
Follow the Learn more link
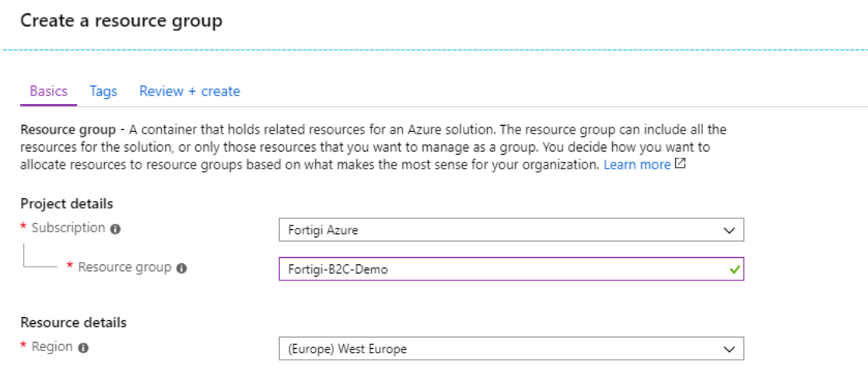636,165
